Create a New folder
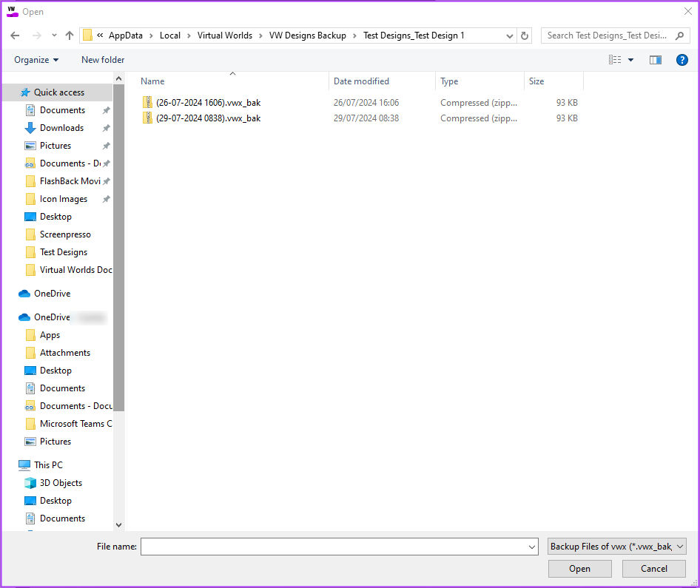 click(103, 60)
